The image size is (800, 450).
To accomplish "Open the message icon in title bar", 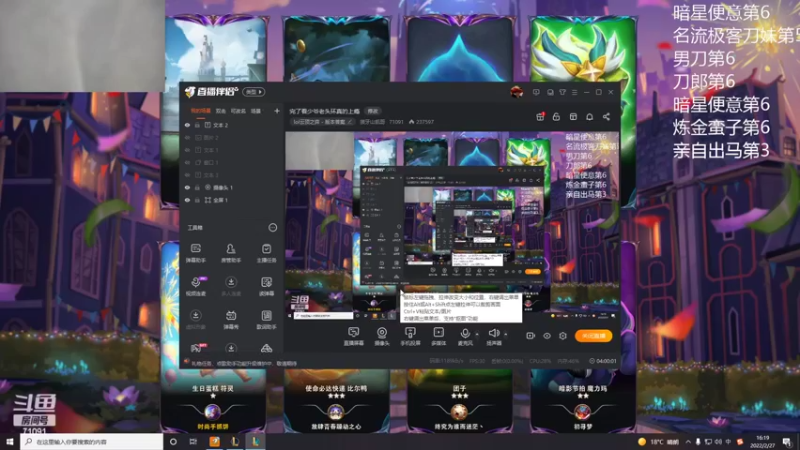I will (x=550, y=92).
